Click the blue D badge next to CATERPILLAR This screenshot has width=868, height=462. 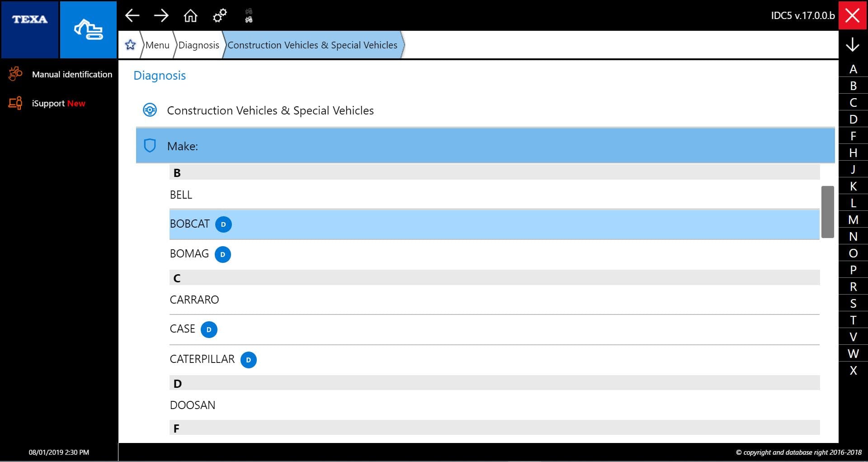pyautogui.click(x=248, y=360)
